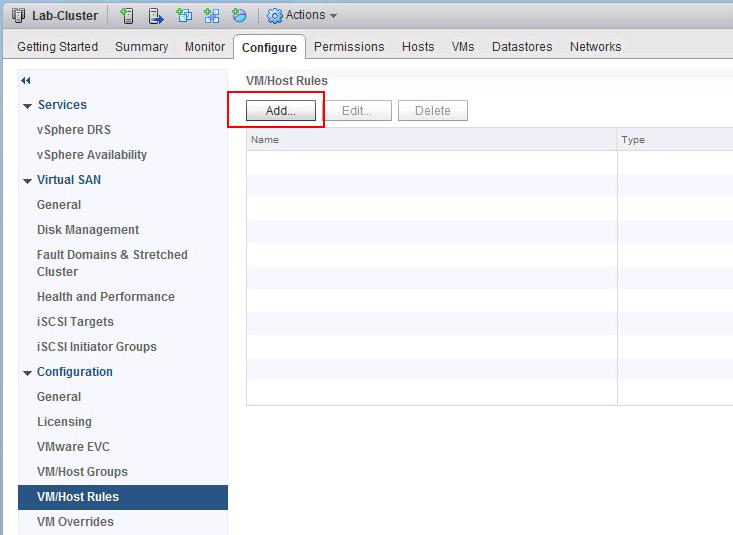Screen dimensions: 733x535
Task: Collapse the Virtual SAN section
Action: 28,181
